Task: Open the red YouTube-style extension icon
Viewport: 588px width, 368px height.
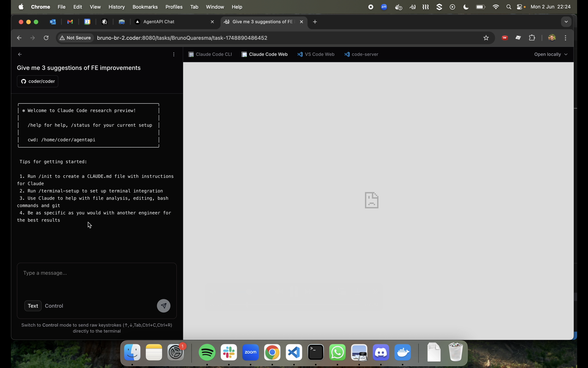Action: point(505,38)
